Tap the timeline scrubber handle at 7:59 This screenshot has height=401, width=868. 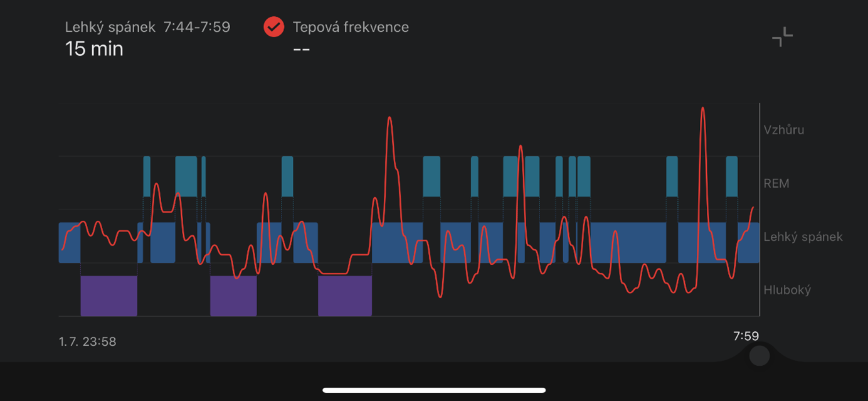coord(760,356)
